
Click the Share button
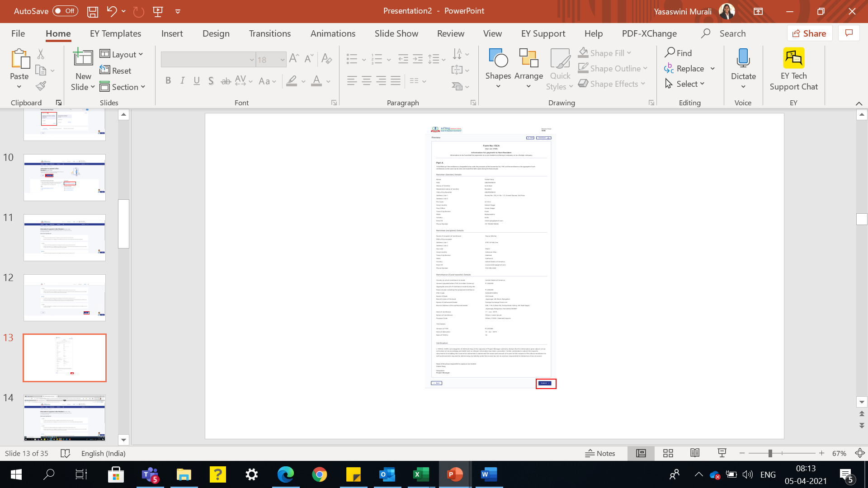(x=809, y=33)
